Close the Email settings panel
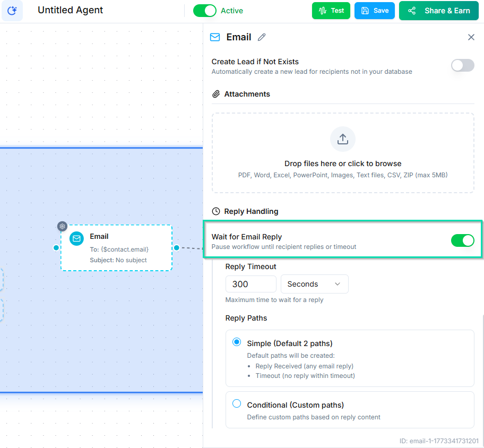 [471, 37]
